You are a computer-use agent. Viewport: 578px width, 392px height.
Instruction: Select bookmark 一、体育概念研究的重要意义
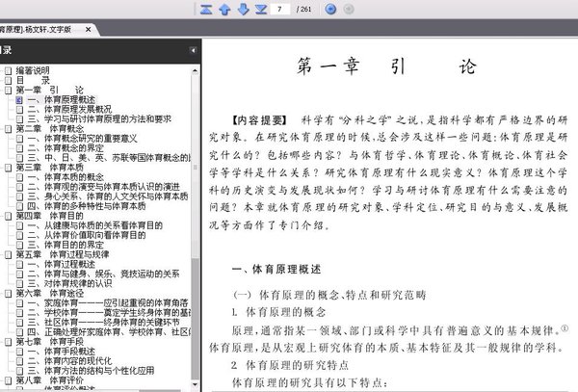tap(82, 138)
